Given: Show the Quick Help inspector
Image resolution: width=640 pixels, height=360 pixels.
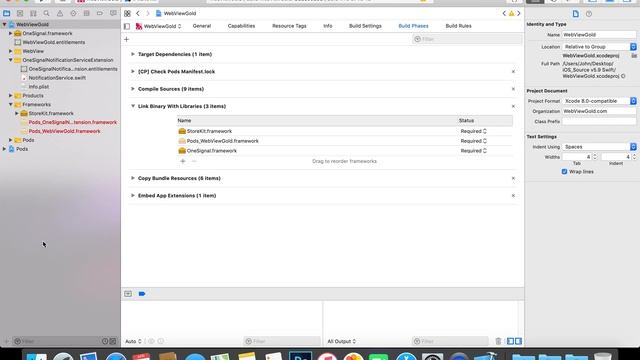Looking at the screenshot, I should (x=589, y=14).
